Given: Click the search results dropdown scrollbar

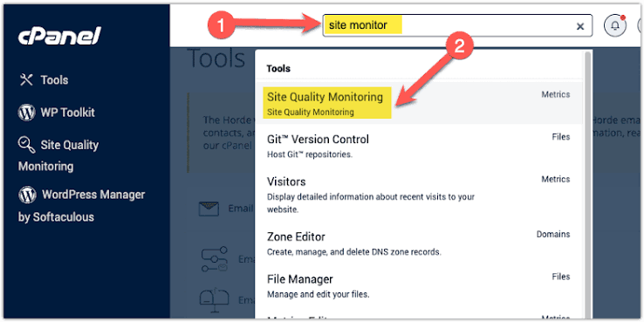Looking at the screenshot, I should click(587, 184).
